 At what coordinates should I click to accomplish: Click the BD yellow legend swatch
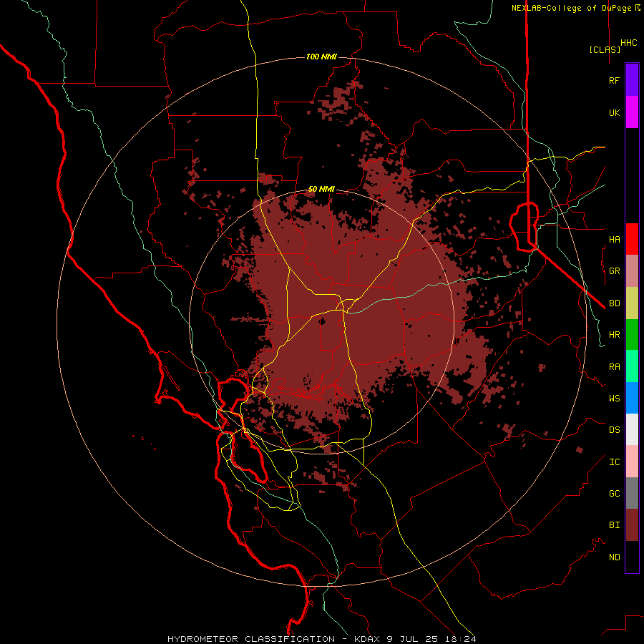coord(632,303)
